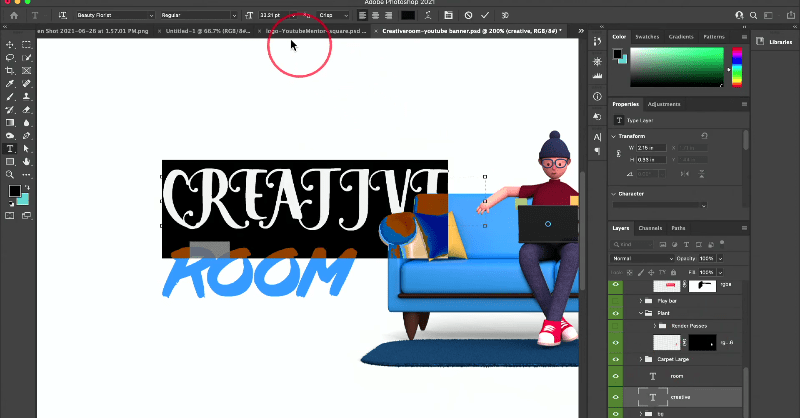Click the Home icon in options bar
The image size is (800, 418).
point(14,15)
